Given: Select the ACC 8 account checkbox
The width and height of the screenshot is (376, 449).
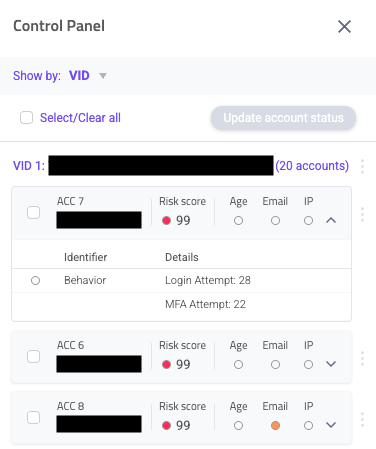Looking at the screenshot, I should [x=33, y=418].
